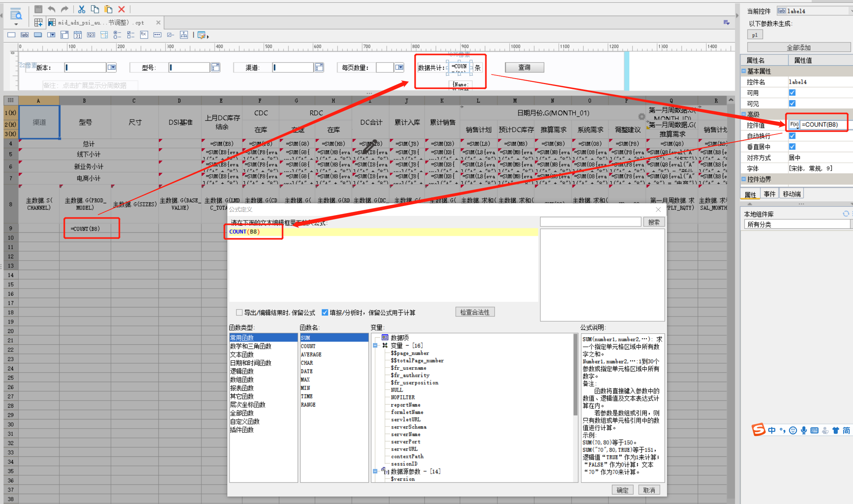This screenshot has width=853, height=504.
Task: Select the number widget tool
Action: [x=91, y=35]
